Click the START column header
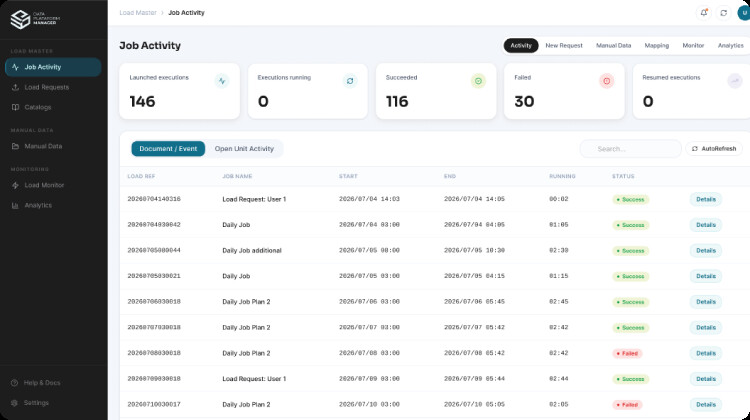 click(348, 177)
